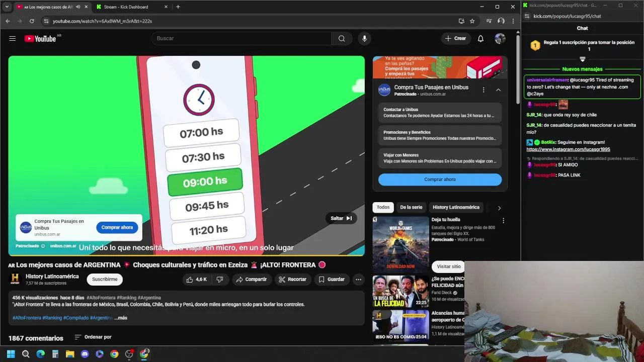Image resolution: width=644 pixels, height=362 pixels.
Task: Click the YouTube address bar URL
Action: (102, 21)
